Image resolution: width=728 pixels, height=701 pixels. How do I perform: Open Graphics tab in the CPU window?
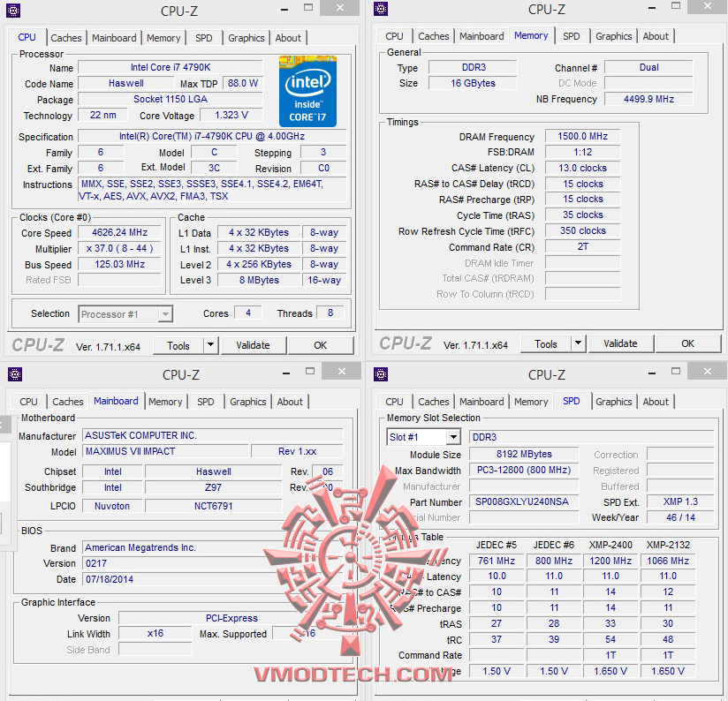[246, 38]
